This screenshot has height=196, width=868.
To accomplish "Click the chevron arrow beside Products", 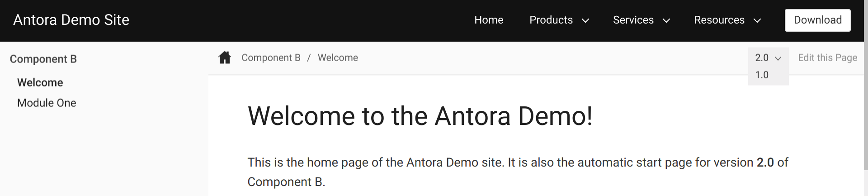I will coord(585,20).
